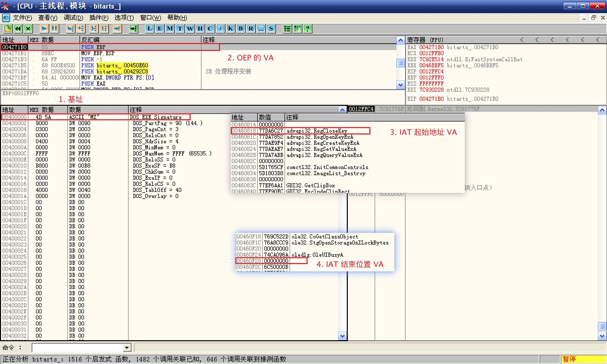Viewport: 607px width, 364px height.
Task: Click the Open file folder icon
Action: tap(8, 29)
